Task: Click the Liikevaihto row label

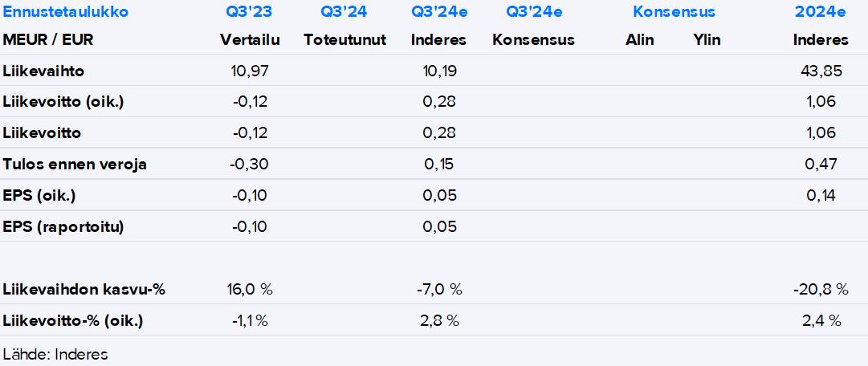Action: [43, 71]
